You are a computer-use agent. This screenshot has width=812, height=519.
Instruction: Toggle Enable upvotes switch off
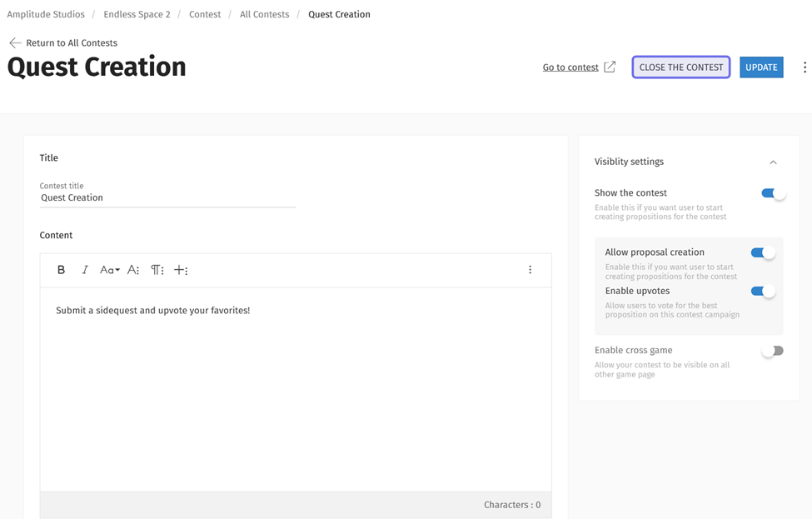(763, 292)
